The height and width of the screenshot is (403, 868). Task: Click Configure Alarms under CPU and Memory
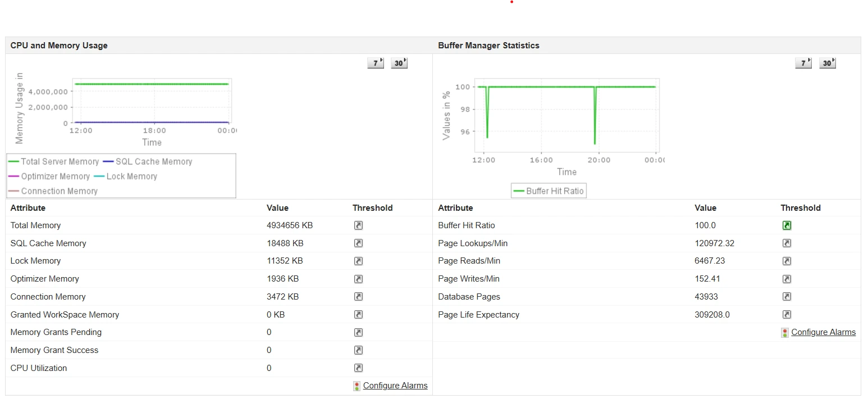[x=395, y=386]
